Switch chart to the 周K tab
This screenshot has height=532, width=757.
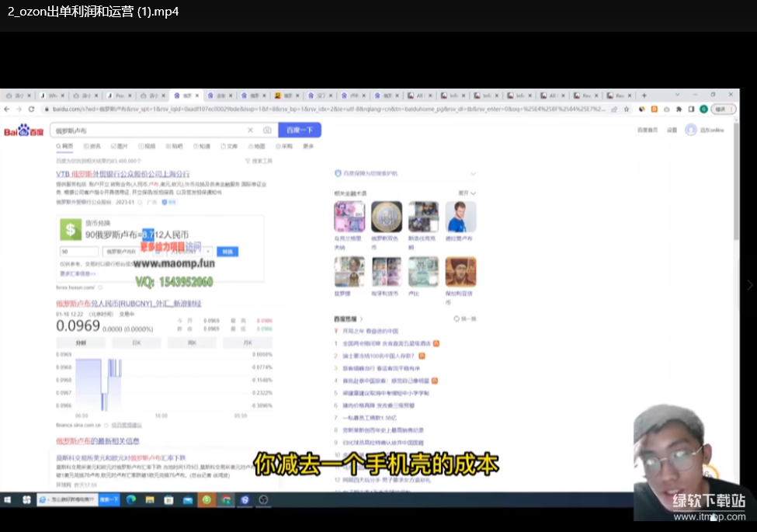(x=192, y=342)
